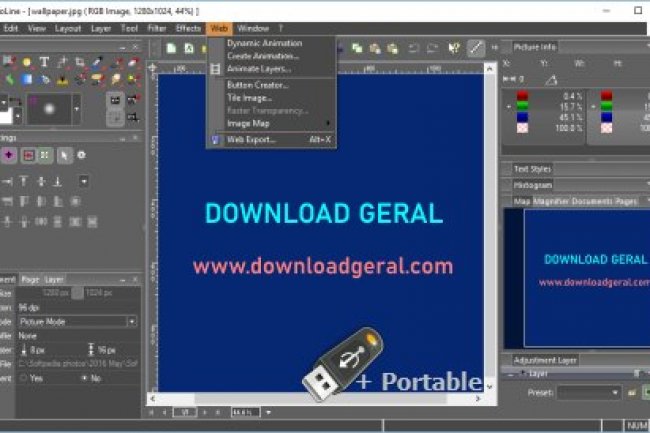
Task: Open the zoom percentage dropdown arrow
Action: click(268, 412)
